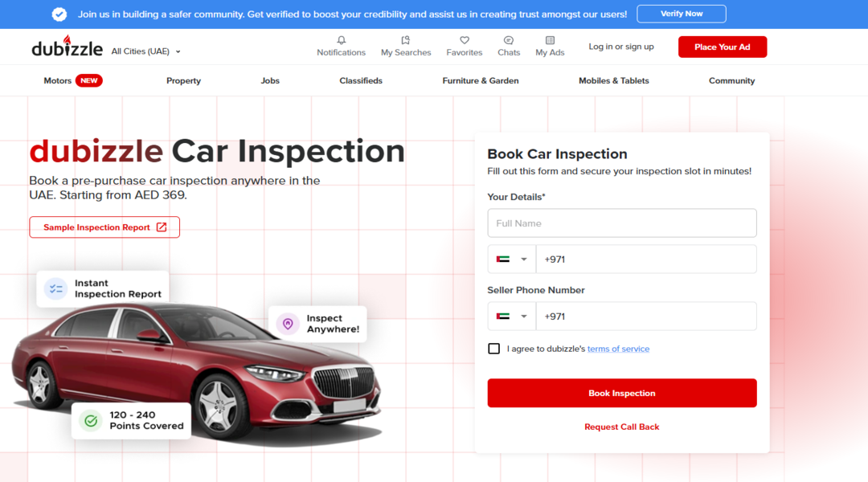868x482 pixels.
Task: Go to Favorites heart icon
Action: (465, 41)
